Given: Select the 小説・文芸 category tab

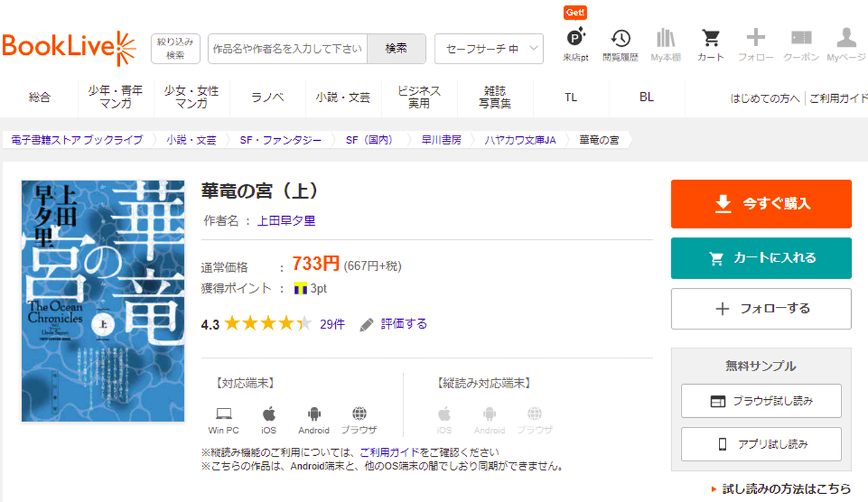Looking at the screenshot, I should [x=343, y=98].
